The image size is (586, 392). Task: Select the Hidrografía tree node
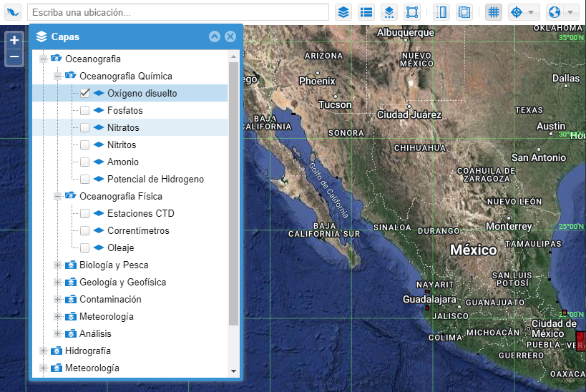point(87,351)
